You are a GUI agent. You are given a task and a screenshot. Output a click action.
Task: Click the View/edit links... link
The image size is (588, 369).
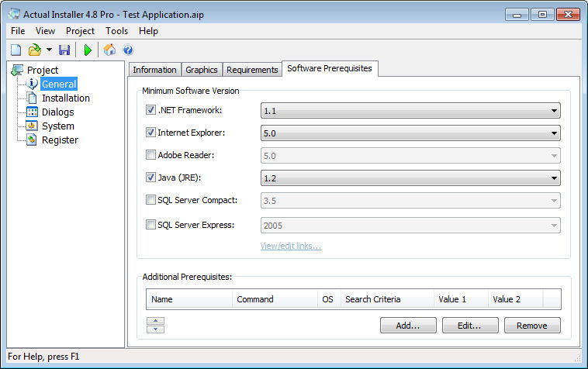[291, 246]
